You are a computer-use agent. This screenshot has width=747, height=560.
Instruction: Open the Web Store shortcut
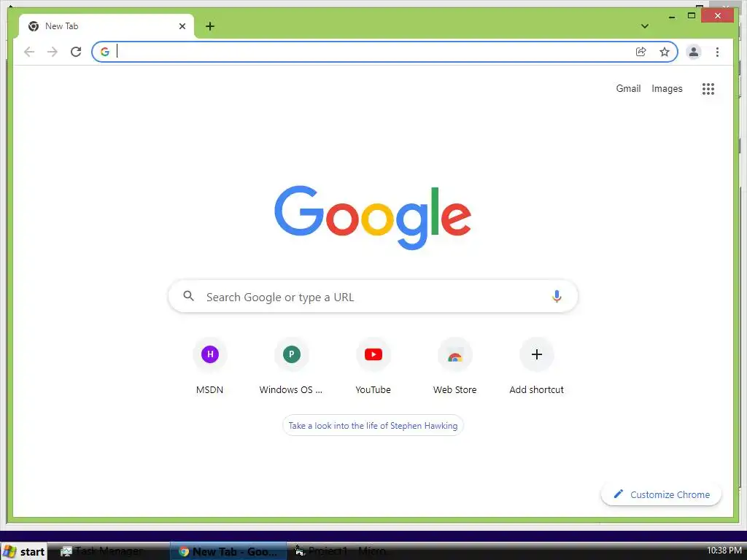(455, 367)
